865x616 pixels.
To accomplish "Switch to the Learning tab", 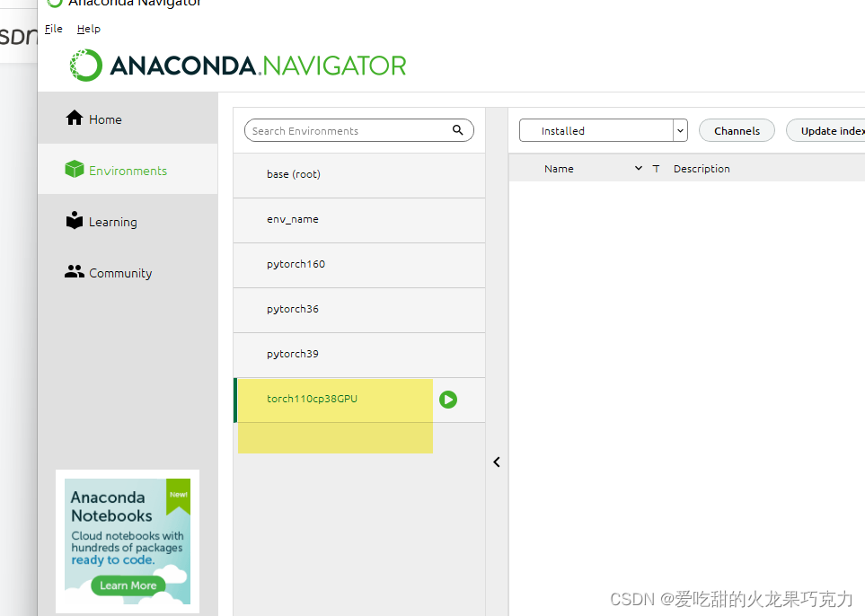I will (x=128, y=221).
